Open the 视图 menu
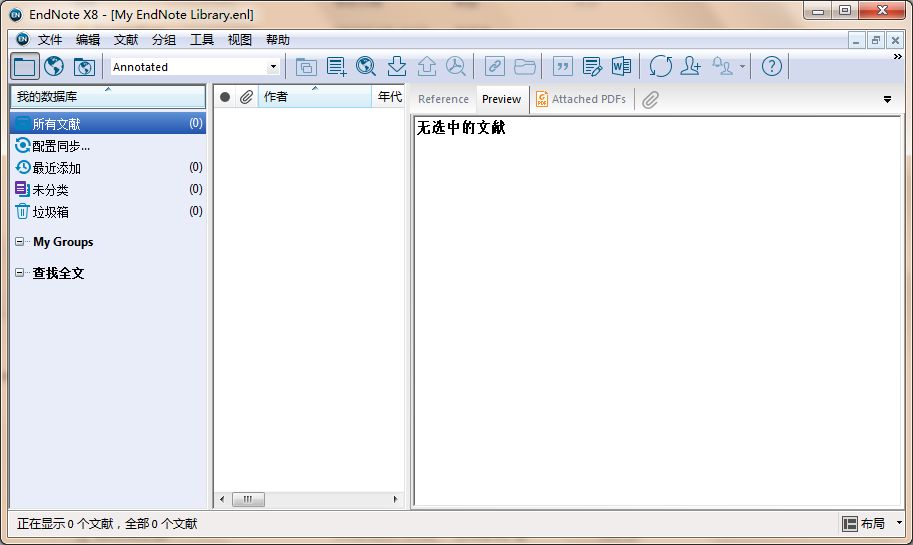The width and height of the screenshot is (913, 545). 240,40
